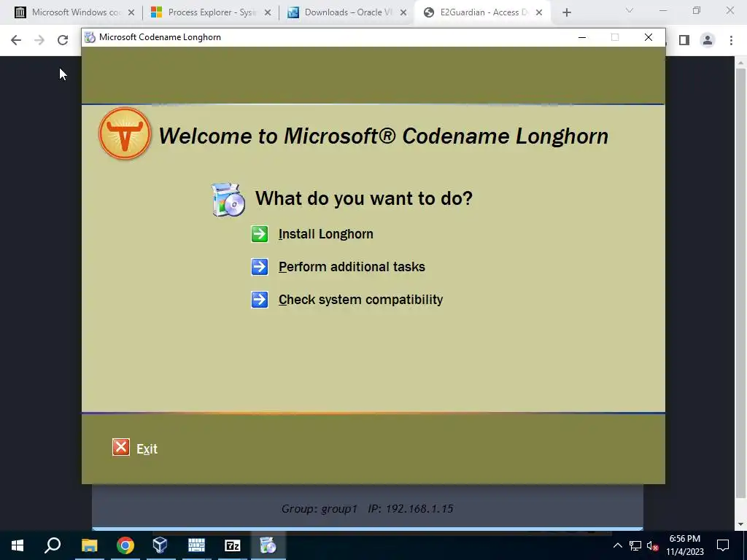Open 7-Zip from the taskbar

[233, 545]
